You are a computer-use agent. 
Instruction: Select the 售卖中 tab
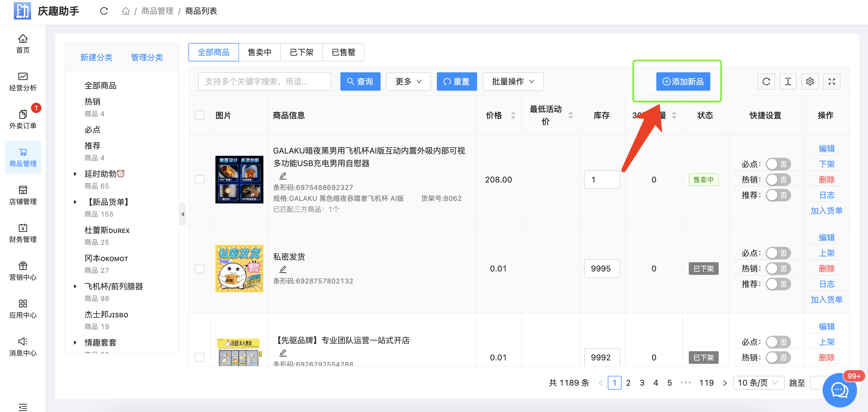259,52
